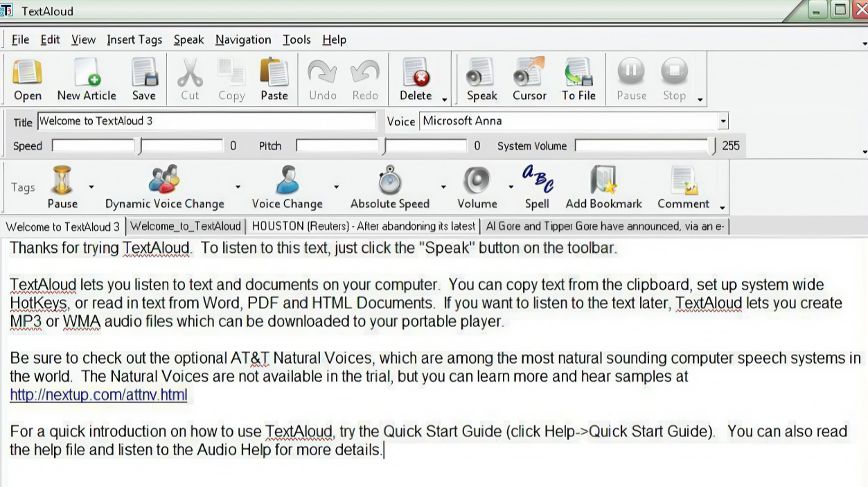Create a New Article
The image size is (868, 487).
pyautogui.click(x=87, y=80)
